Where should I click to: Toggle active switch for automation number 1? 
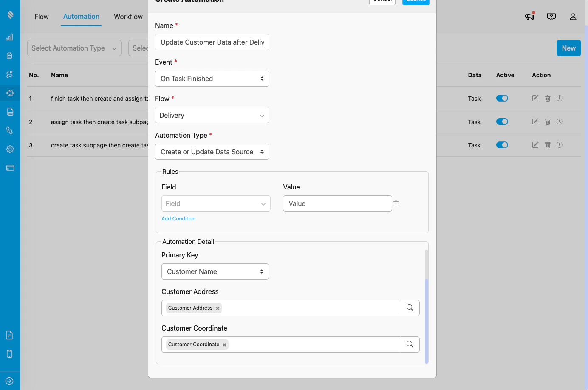[502, 98]
